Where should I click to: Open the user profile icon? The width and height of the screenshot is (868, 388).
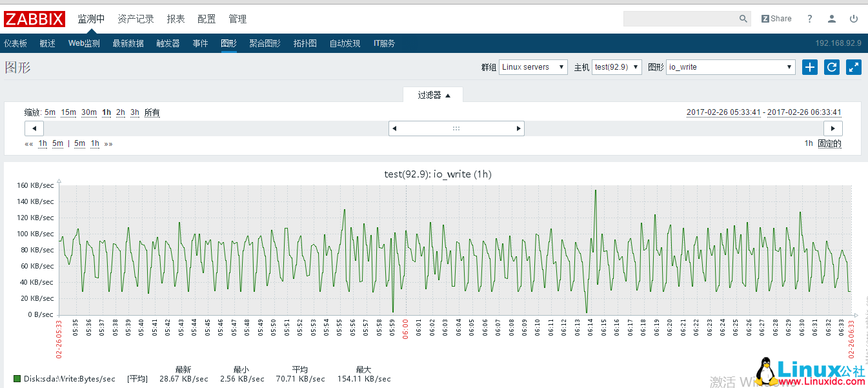831,19
